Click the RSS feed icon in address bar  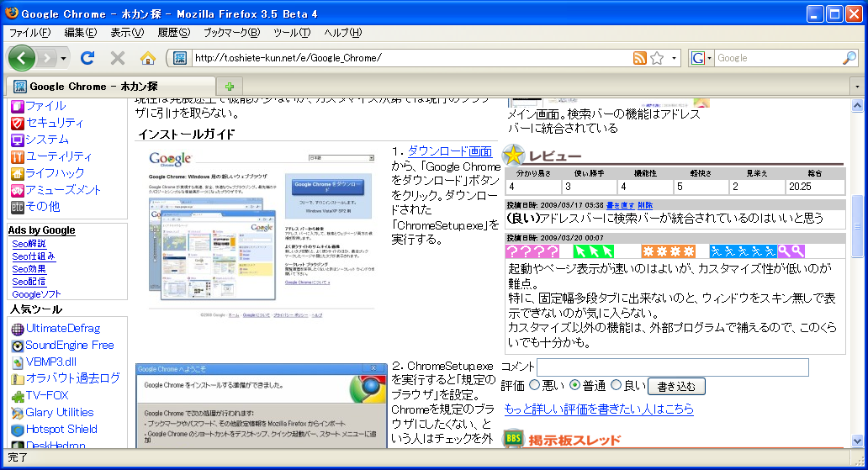pos(639,57)
